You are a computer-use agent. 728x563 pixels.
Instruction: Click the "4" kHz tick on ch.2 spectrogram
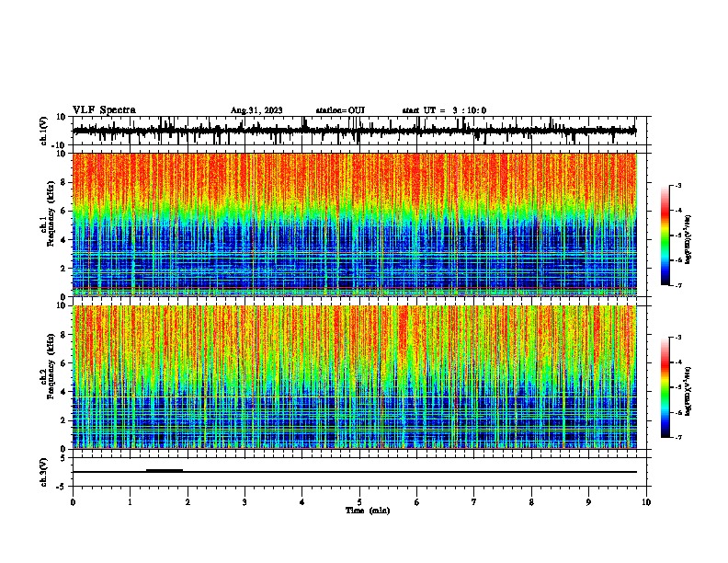[63, 392]
